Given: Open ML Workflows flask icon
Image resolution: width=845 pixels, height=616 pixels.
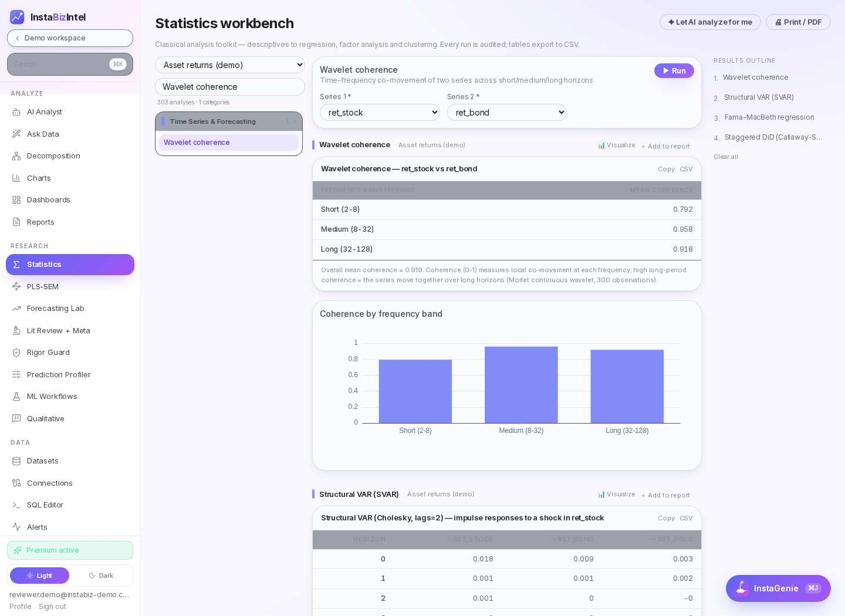Looking at the screenshot, I should [x=16, y=397].
